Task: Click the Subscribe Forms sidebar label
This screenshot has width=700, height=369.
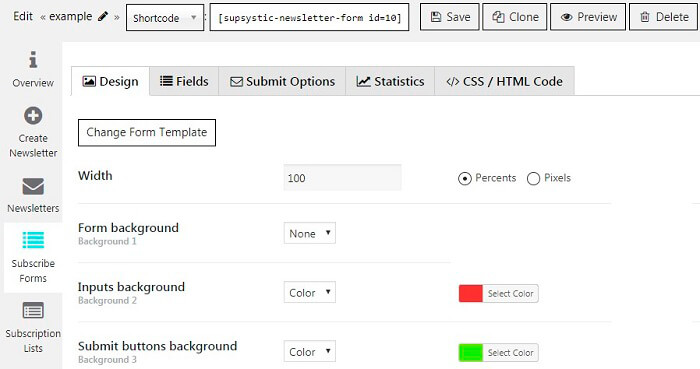Action: point(33,271)
